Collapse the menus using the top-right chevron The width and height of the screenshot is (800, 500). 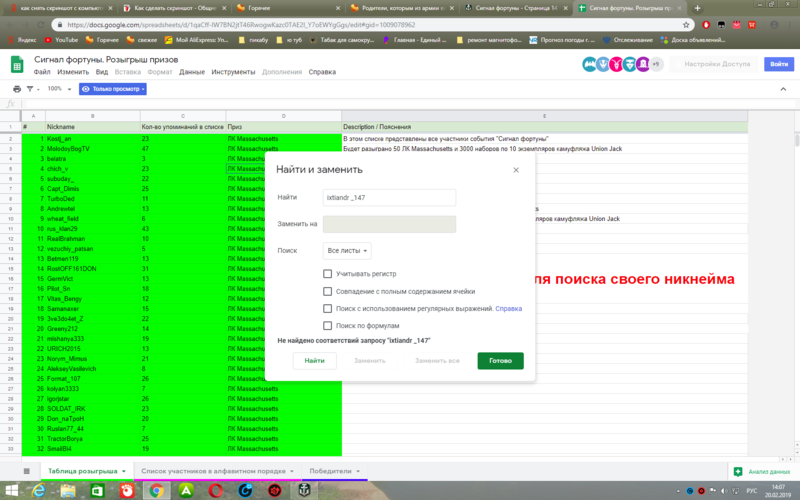783,89
